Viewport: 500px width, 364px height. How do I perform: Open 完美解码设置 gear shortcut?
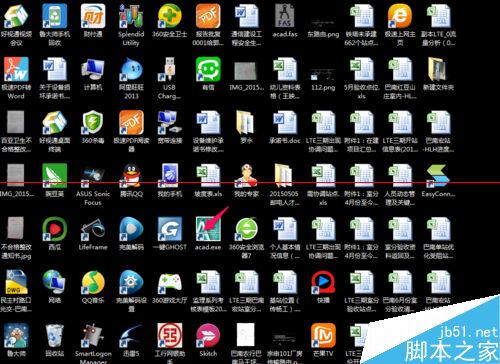(x=131, y=282)
